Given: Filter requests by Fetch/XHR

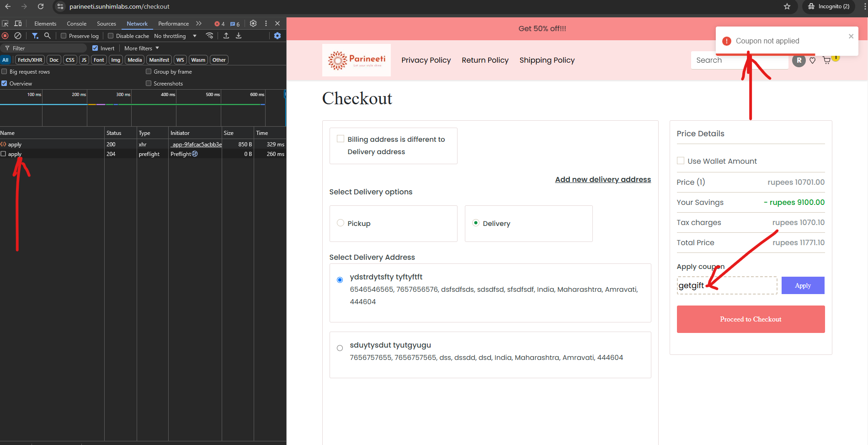Looking at the screenshot, I should [30, 60].
